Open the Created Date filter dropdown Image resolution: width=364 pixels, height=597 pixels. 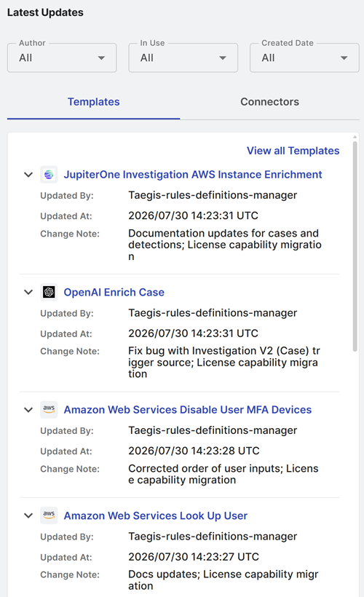(304, 58)
